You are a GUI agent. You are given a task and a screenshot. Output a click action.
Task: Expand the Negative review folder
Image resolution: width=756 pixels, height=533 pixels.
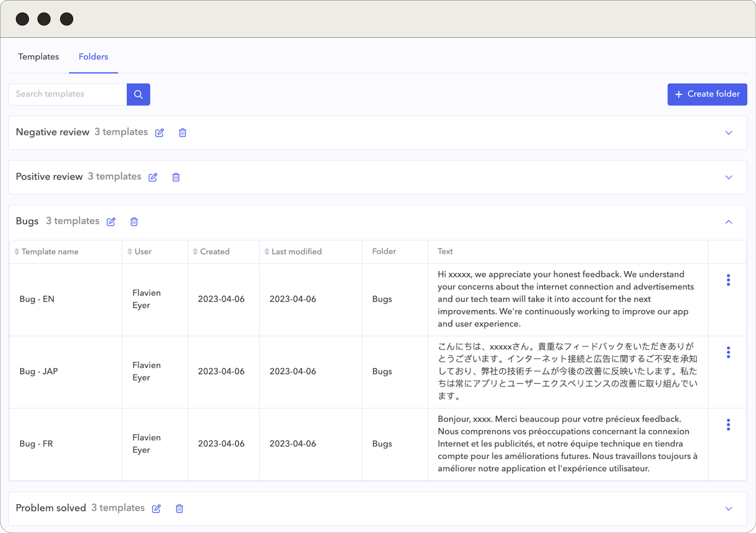[x=728, y=133]
